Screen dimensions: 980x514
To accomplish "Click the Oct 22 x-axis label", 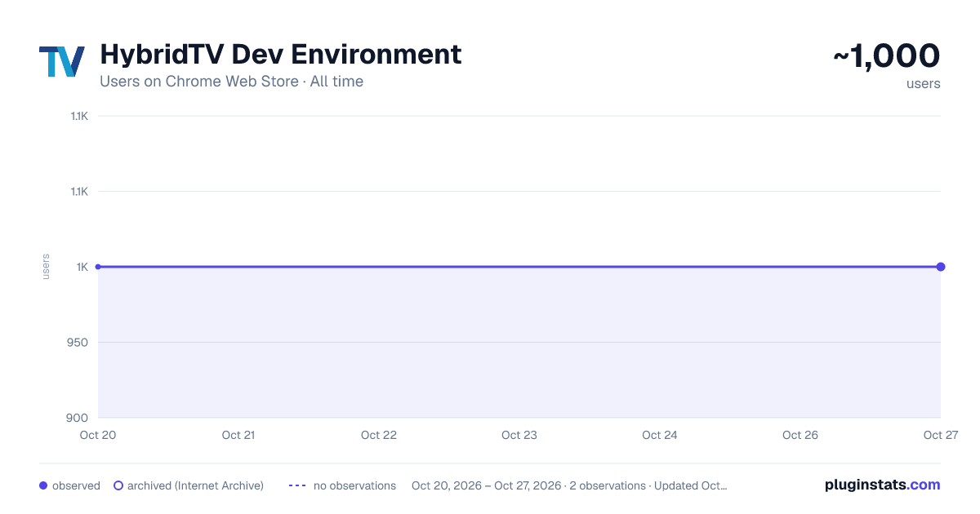I will (379, 435).
